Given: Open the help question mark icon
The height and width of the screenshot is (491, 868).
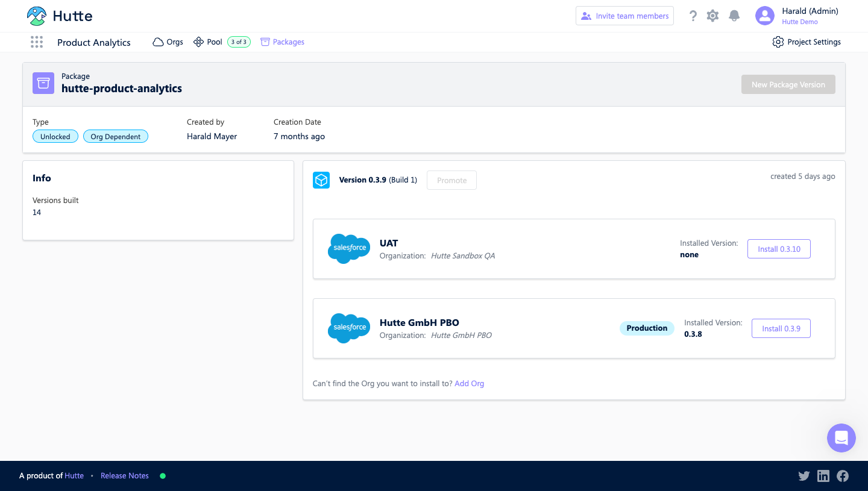Looking at the screenshot, I should tap(693, 16).
